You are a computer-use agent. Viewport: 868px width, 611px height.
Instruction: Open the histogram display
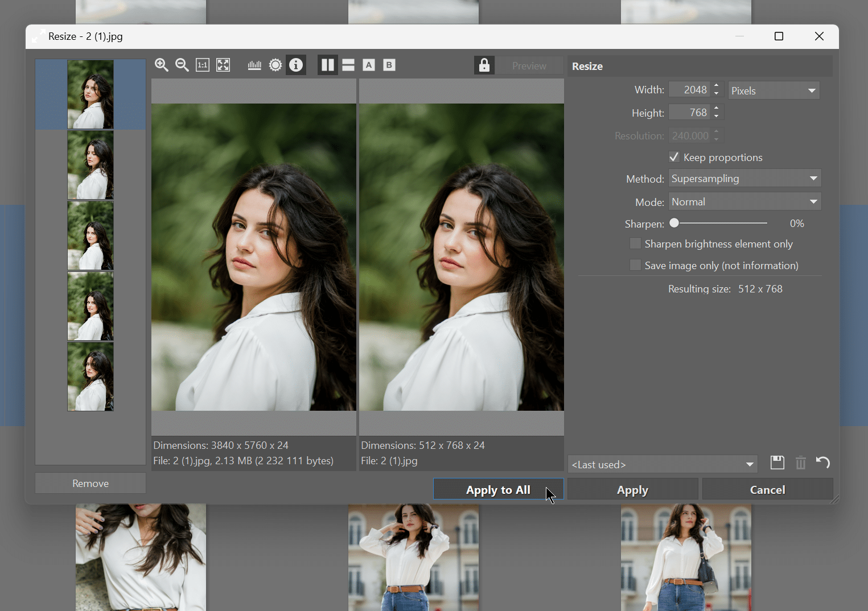pyautogui.click(x=254, y=65)
